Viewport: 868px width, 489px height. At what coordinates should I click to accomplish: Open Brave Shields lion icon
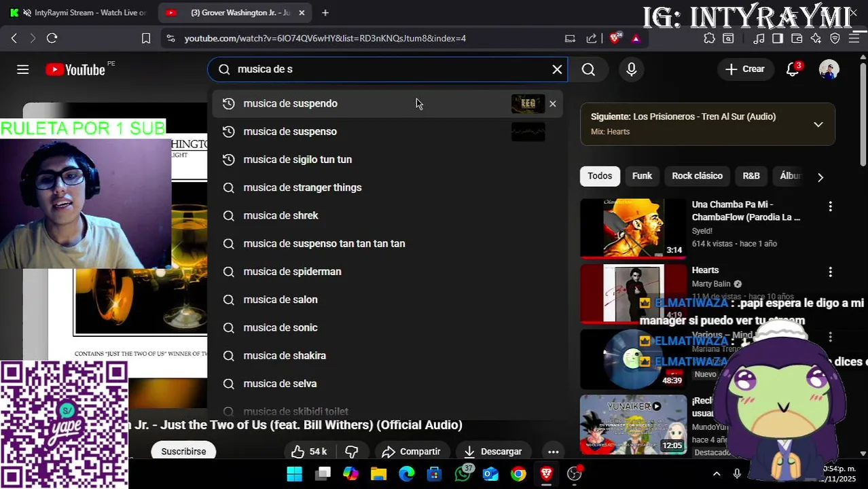click(x=615, y=39)
